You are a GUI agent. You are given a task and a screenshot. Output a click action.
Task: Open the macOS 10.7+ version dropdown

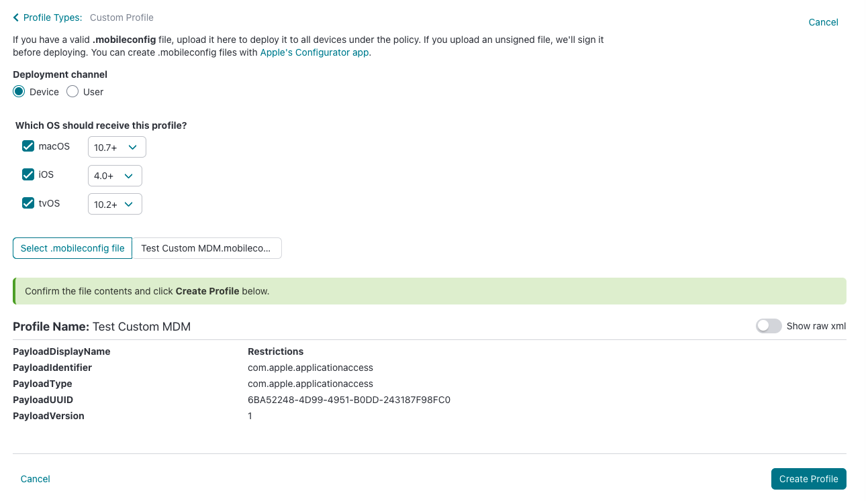pyautogui.click(x=116, y=148)
